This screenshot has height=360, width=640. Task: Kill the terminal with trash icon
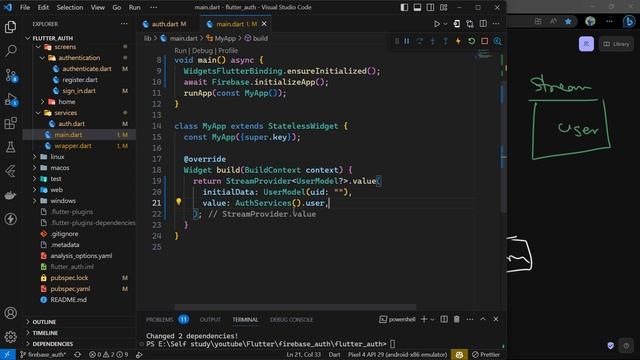(457, 319)
